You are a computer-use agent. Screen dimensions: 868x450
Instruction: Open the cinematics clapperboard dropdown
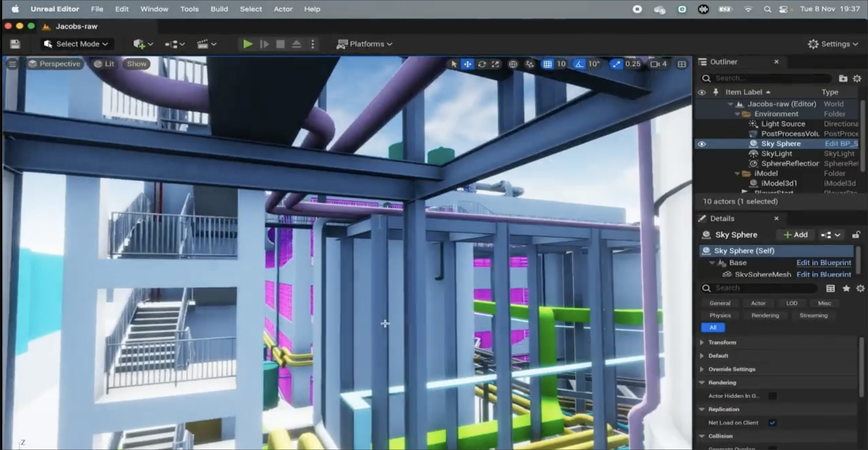[207, 44]
